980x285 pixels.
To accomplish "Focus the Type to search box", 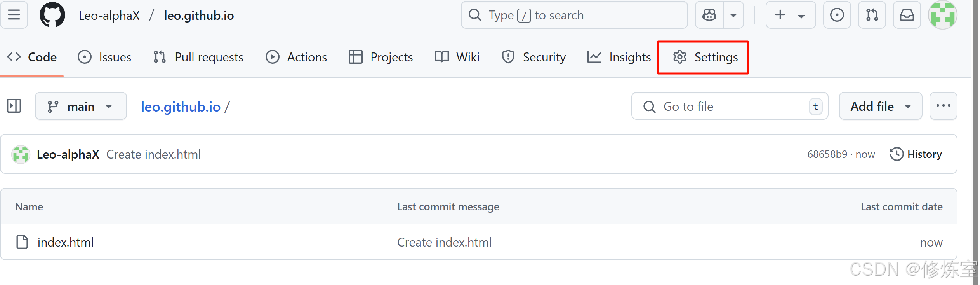I will [574, 15].
